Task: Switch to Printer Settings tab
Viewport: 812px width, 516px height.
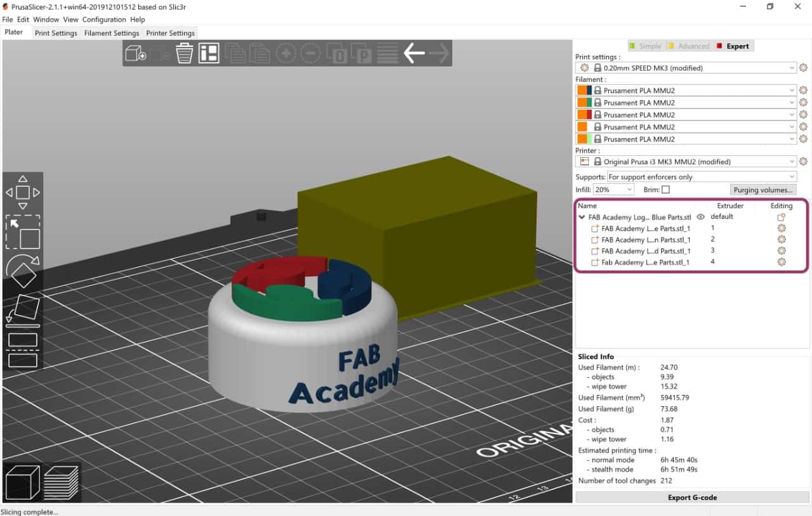Action: (x=171, y=33)
